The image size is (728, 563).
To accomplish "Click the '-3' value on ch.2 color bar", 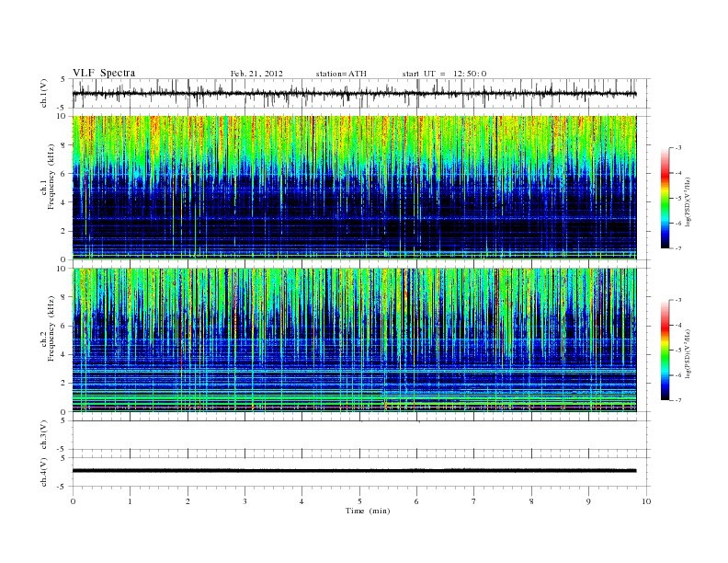I will [x=678, y=300].
